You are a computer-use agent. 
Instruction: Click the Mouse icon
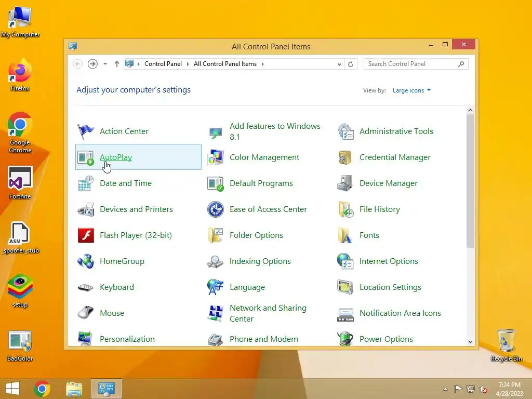coord(86,312)
